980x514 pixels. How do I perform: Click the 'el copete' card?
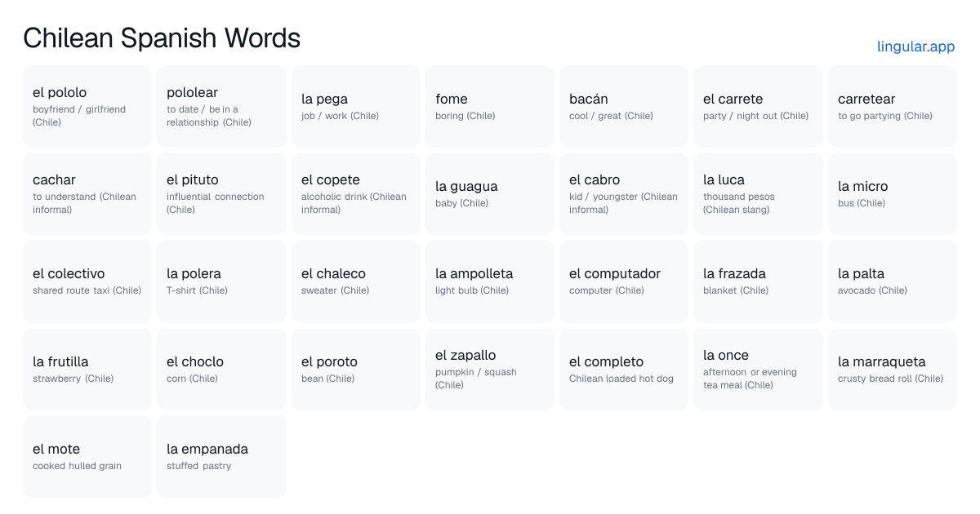pos(356,194)
